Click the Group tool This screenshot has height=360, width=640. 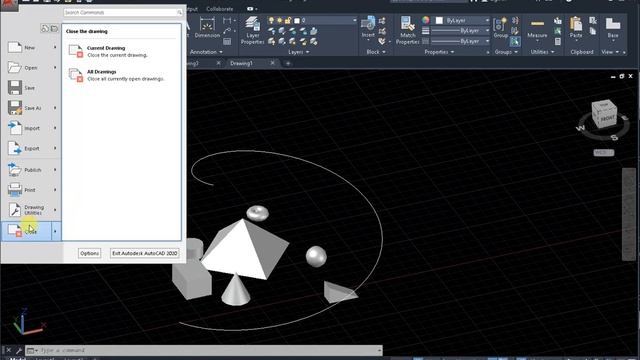[500, 28]
